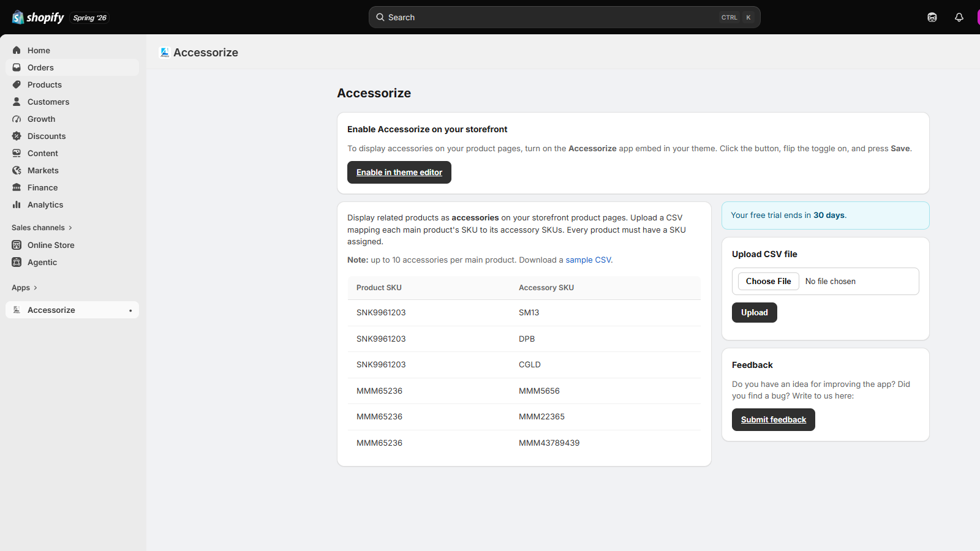Select accessory SKU cell SM13

[x=529, y=312]
